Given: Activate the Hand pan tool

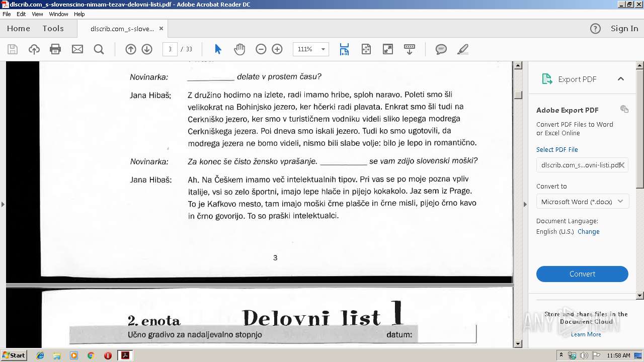Looking at the screenshot, I should [239, 49].
